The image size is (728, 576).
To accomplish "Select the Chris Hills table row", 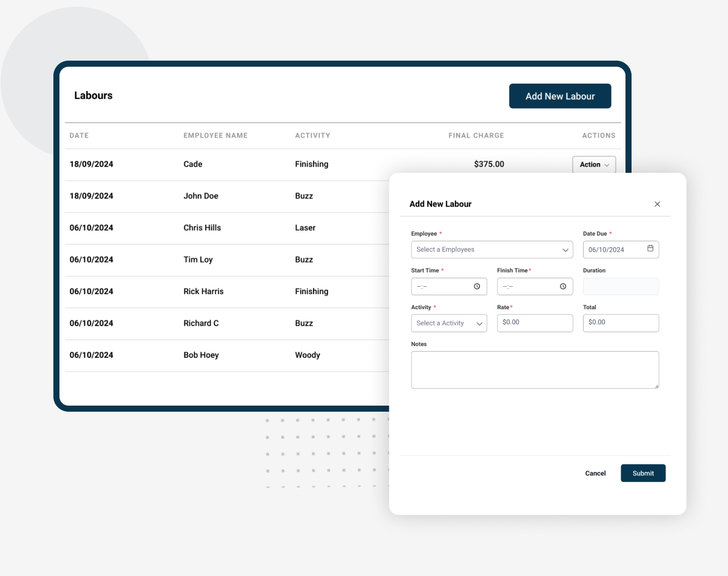I will tap(202, 228).
